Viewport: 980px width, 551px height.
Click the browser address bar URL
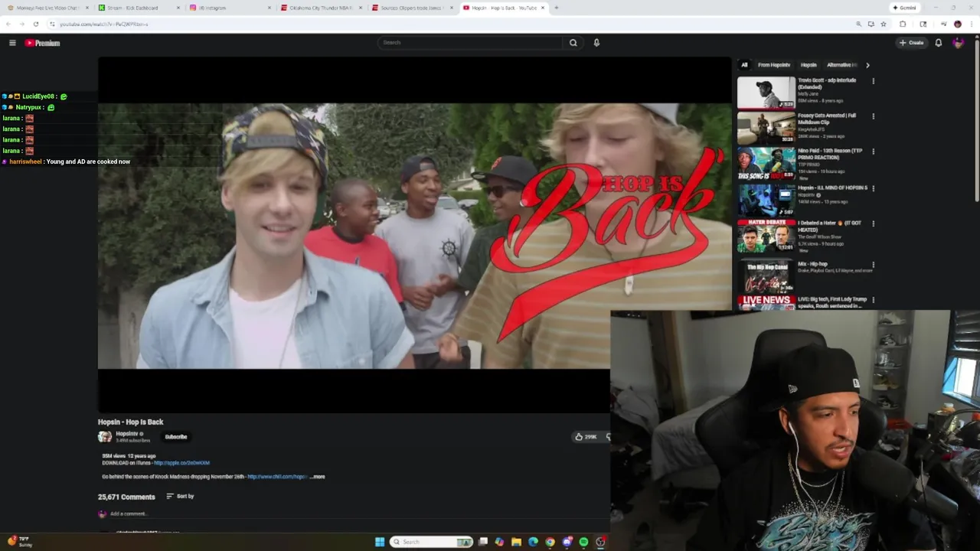pyautogui.click(x=103, y=24)
